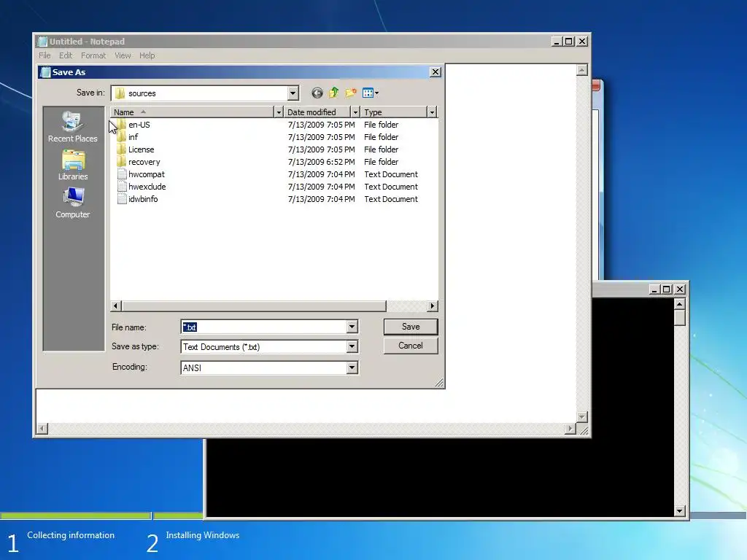Screen dimensions: 747x560
Task: Maximize the command prompt window
Action: point(667,289)
